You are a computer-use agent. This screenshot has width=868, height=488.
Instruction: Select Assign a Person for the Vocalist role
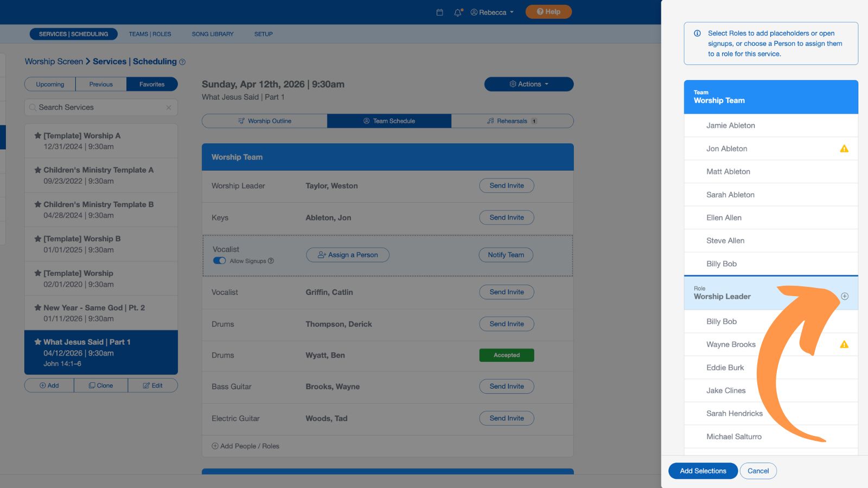coord(347,255)
